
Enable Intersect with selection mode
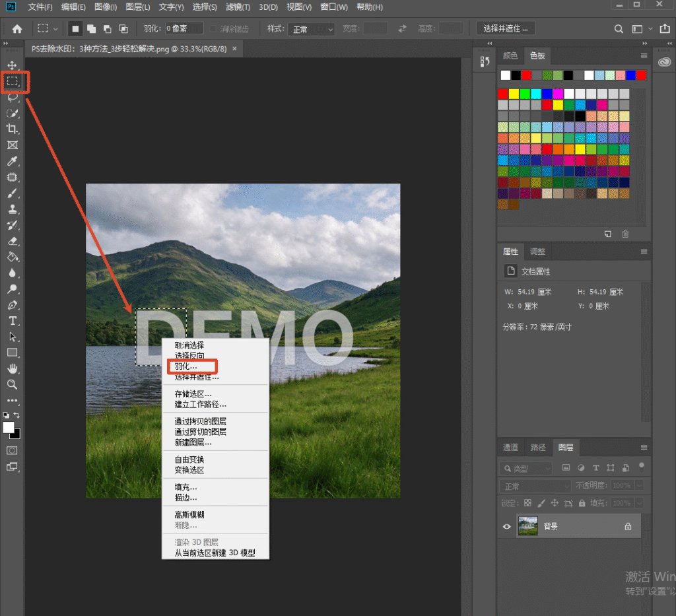(123, 29)
